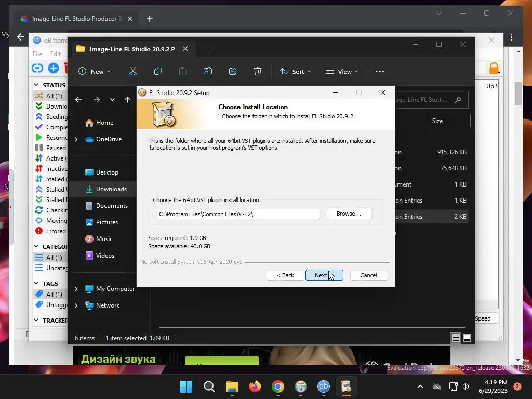Open qBittorrent from taskbar

[x=323, y=387]
